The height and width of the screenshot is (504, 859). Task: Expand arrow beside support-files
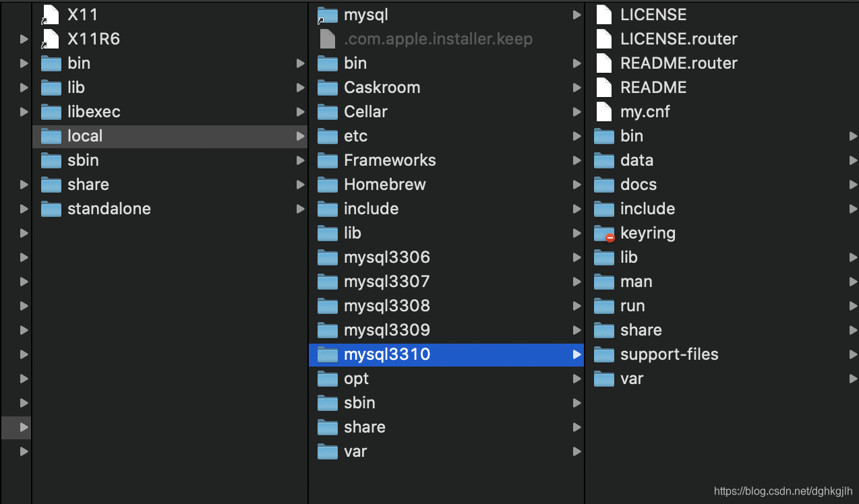pyautogui.click(x=854, y=354)
